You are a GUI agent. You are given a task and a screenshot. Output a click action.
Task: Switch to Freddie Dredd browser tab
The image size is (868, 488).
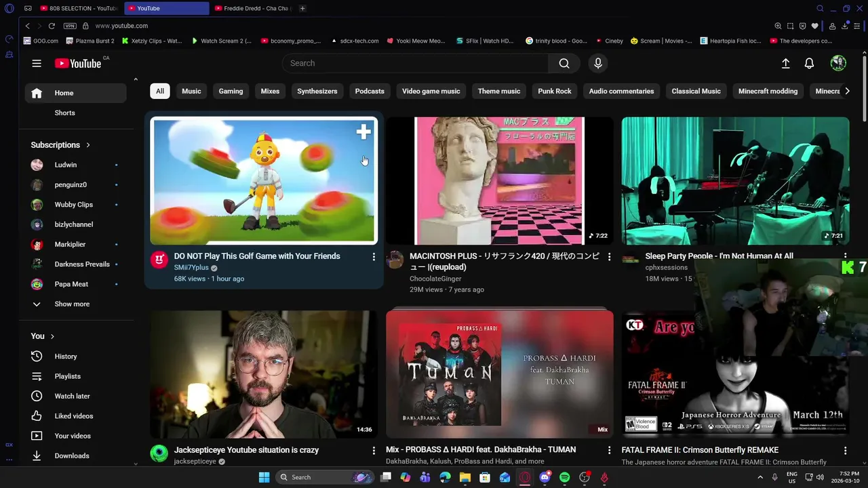(x=251, y=8)
